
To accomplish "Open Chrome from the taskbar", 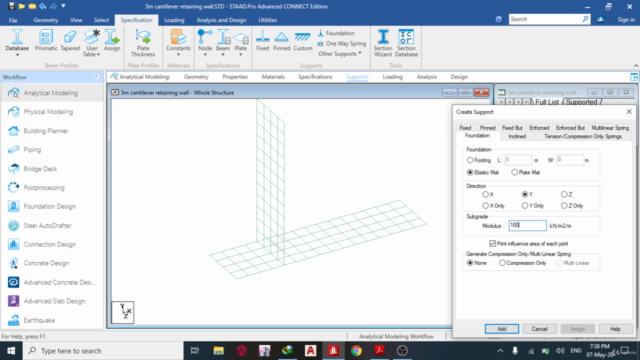I will 356,351.
